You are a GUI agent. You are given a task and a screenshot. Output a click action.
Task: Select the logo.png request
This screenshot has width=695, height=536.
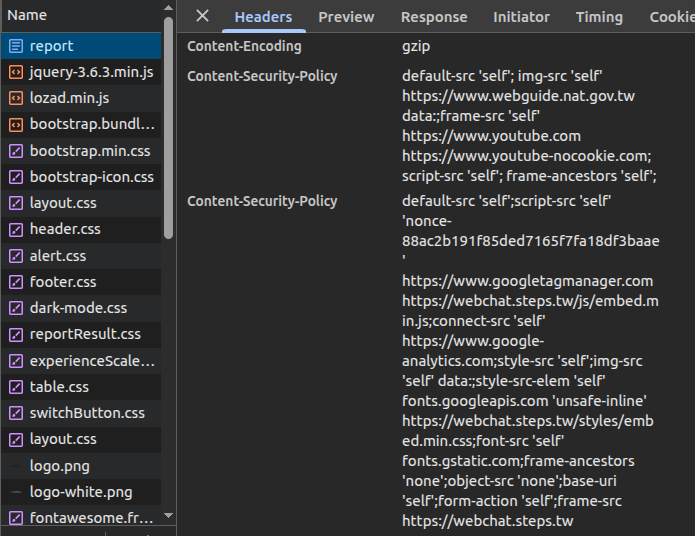[x=82, y=466]
